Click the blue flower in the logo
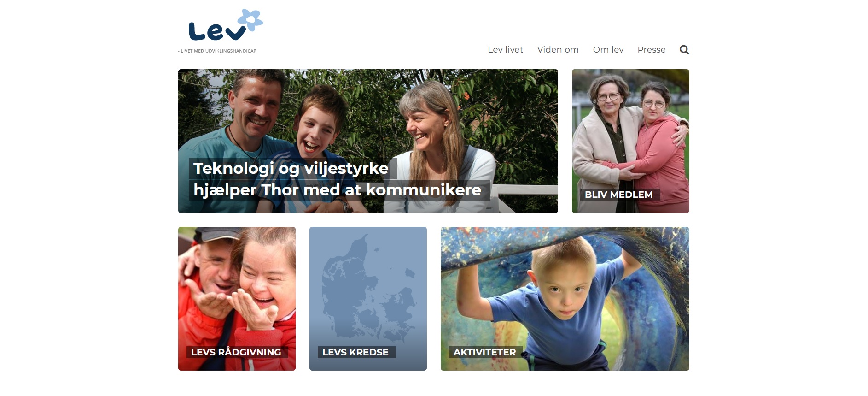Screen dimensions: 868x396 pyautogui.click(x=250, y=20)
